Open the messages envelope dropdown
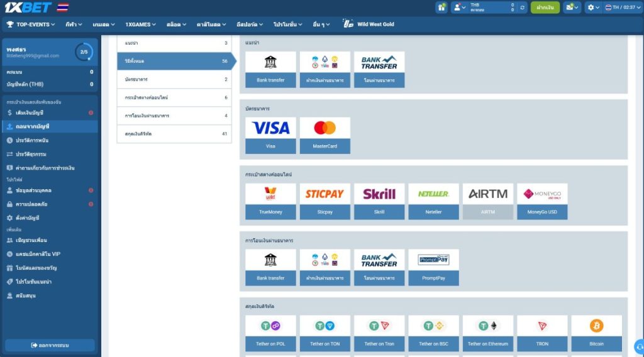This screenshot has width=644, height=357. (x=572, y=8)
